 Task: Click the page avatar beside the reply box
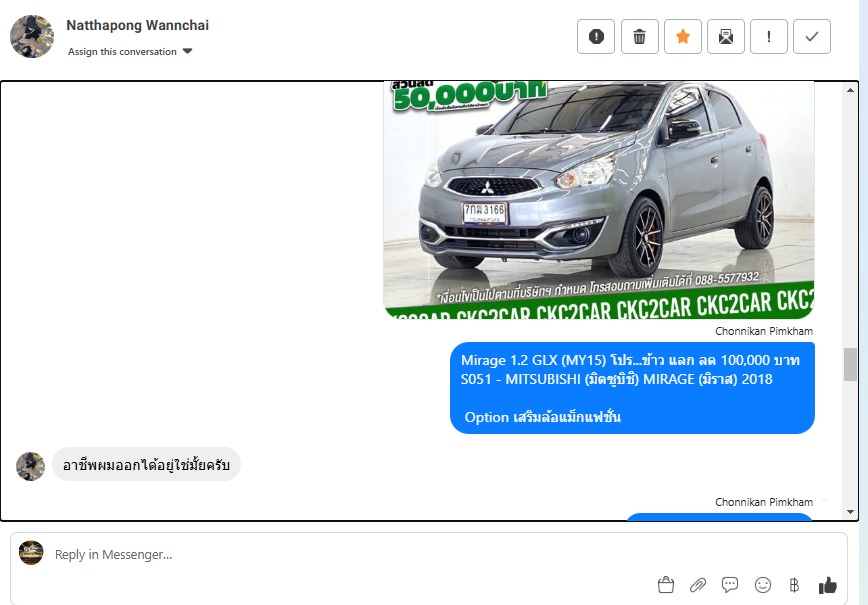point(31,552)
